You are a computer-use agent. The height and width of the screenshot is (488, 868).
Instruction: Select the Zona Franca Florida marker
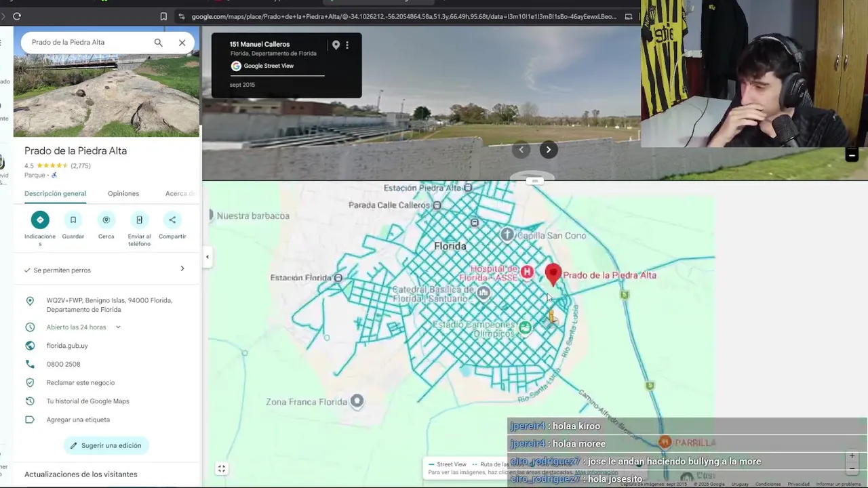tap(357, 401)
